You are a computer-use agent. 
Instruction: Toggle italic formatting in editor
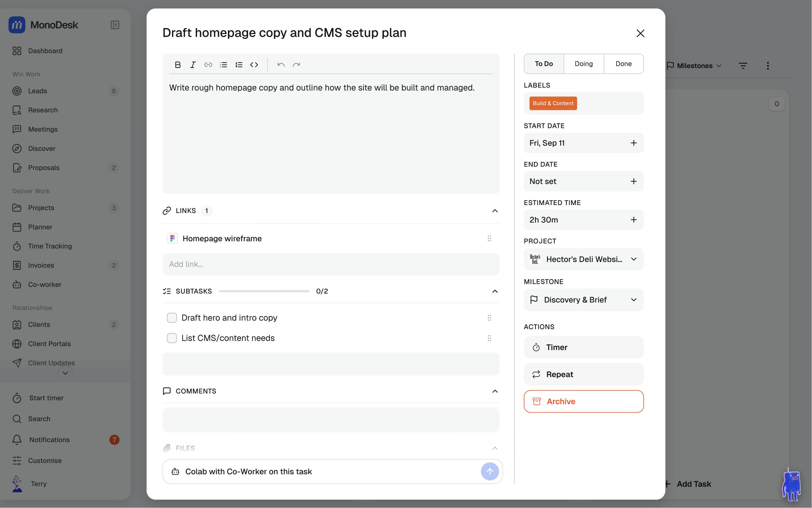coord(193,65)
